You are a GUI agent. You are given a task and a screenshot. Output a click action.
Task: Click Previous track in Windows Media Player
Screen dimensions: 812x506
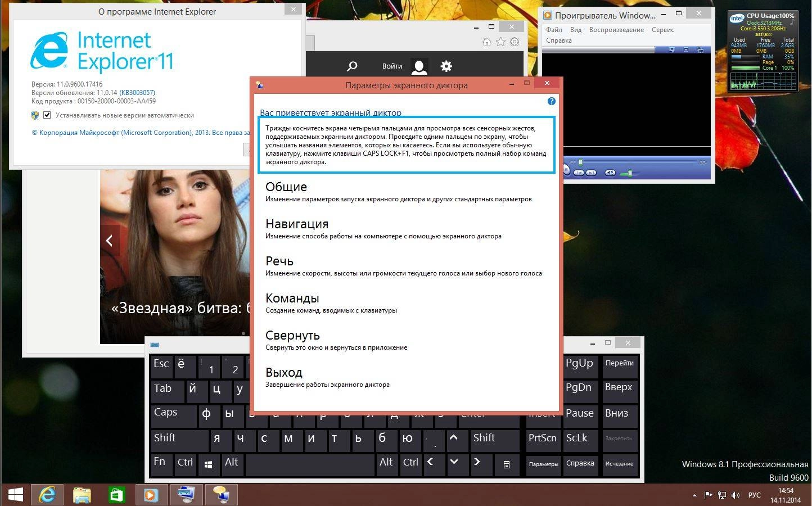[x=579, y=173]
